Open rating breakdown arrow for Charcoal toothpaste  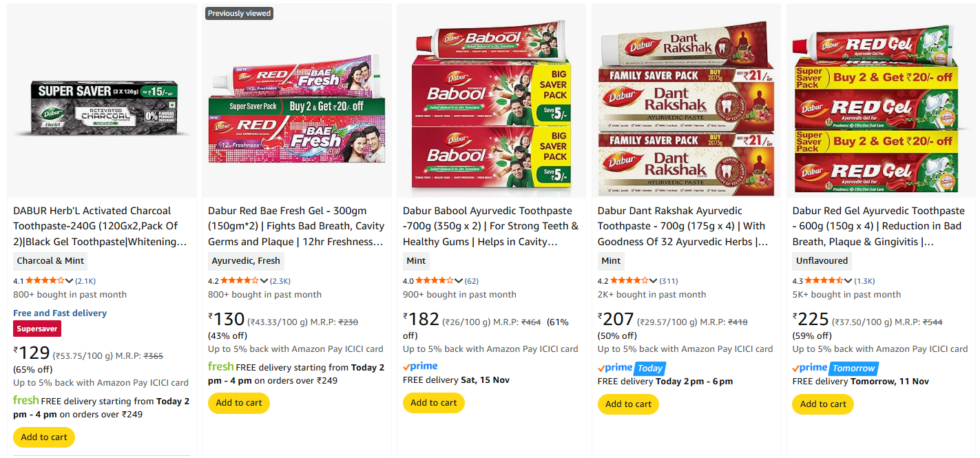click(69, 280)
